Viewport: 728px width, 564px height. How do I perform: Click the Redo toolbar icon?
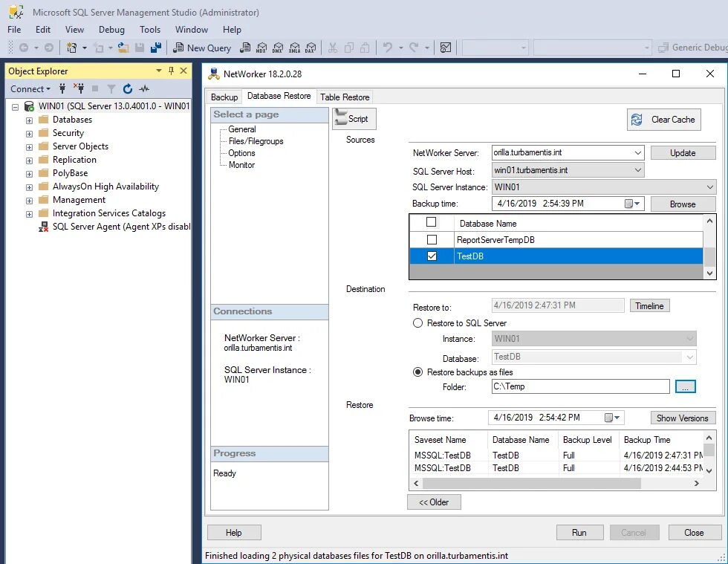click(414, 48)
